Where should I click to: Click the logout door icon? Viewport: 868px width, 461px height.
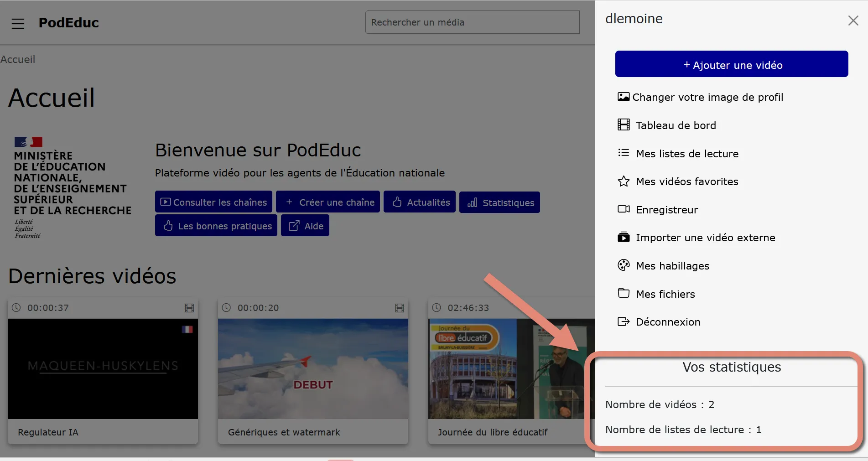624,321
